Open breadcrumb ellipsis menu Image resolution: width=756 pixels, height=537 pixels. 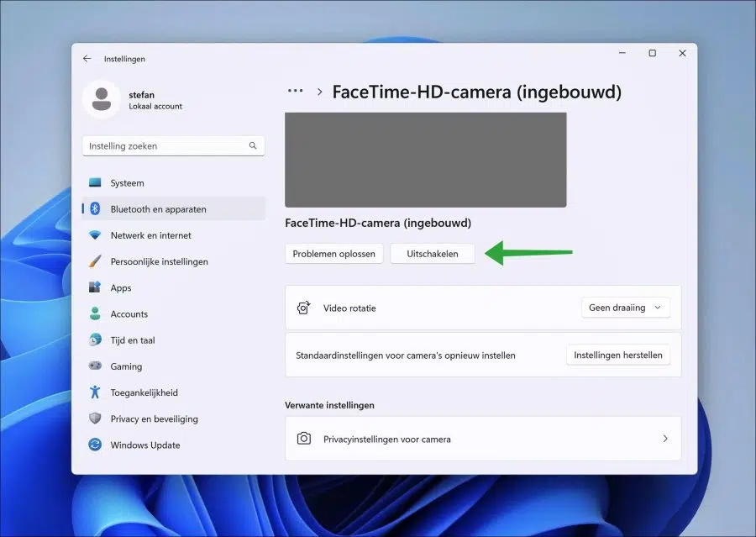click(x=295, y=91)
